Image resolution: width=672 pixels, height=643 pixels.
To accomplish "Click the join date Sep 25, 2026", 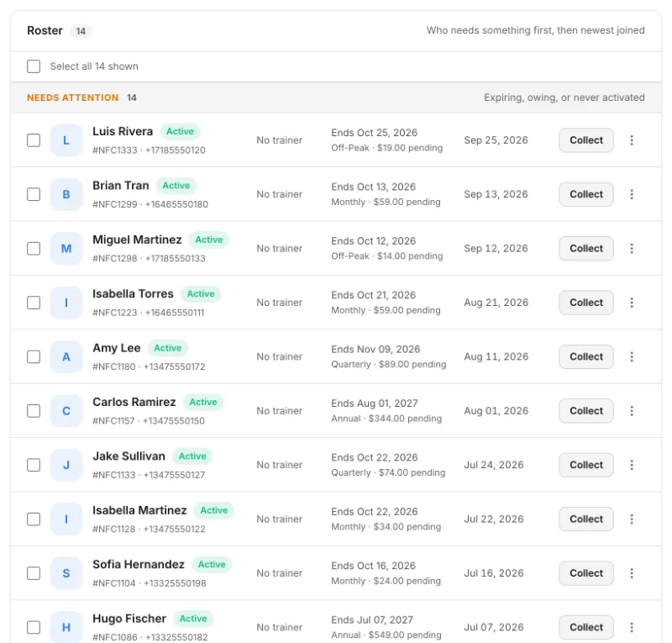I will [496, 140].
